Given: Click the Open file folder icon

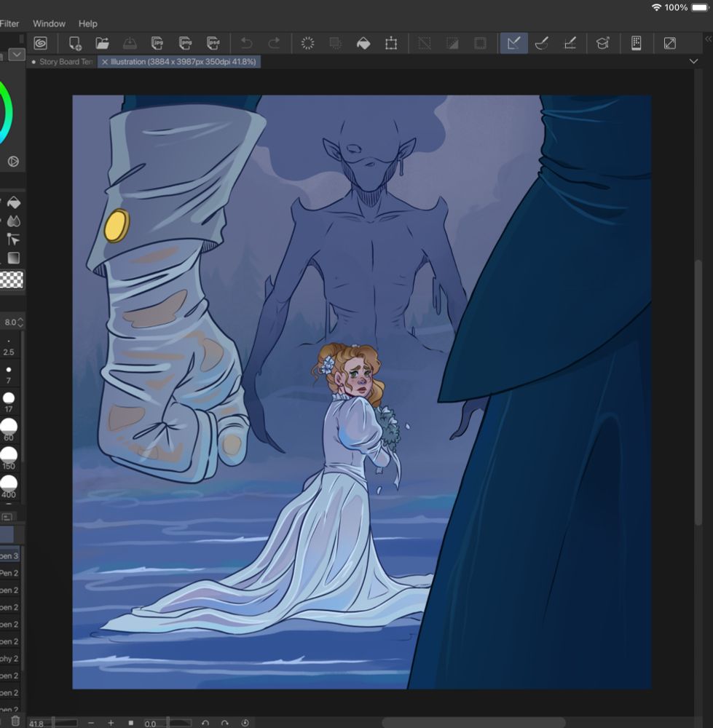Looking at the screenshot, I should [102, 44].
